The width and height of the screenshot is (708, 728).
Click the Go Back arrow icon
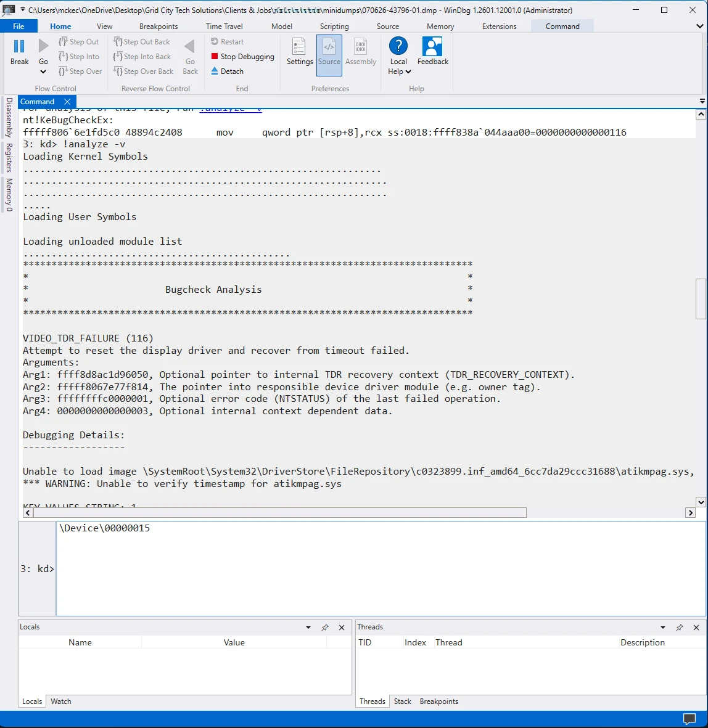pyautogui.click(x=189, y=46)
